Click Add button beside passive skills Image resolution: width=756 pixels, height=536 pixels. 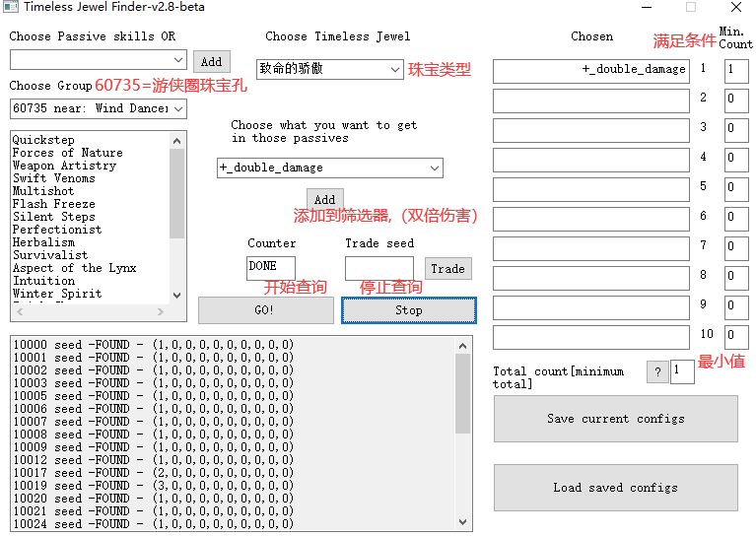211,61
